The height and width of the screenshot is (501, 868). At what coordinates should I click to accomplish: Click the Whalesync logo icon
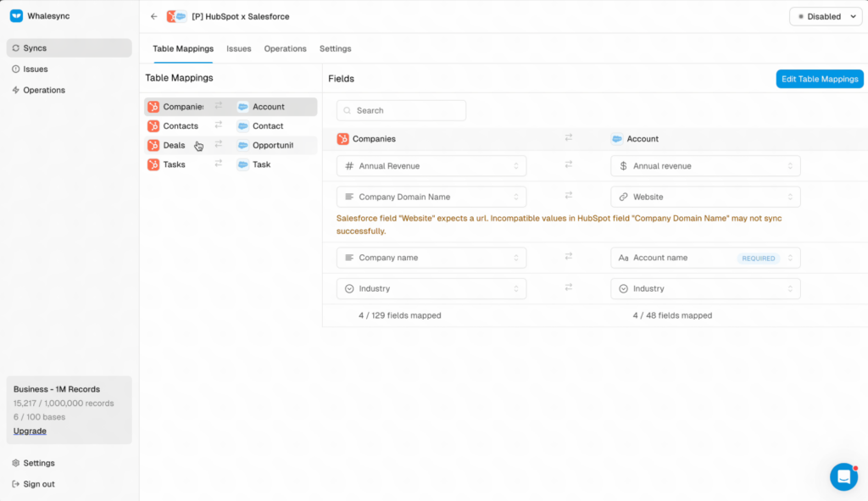[17, 16]
